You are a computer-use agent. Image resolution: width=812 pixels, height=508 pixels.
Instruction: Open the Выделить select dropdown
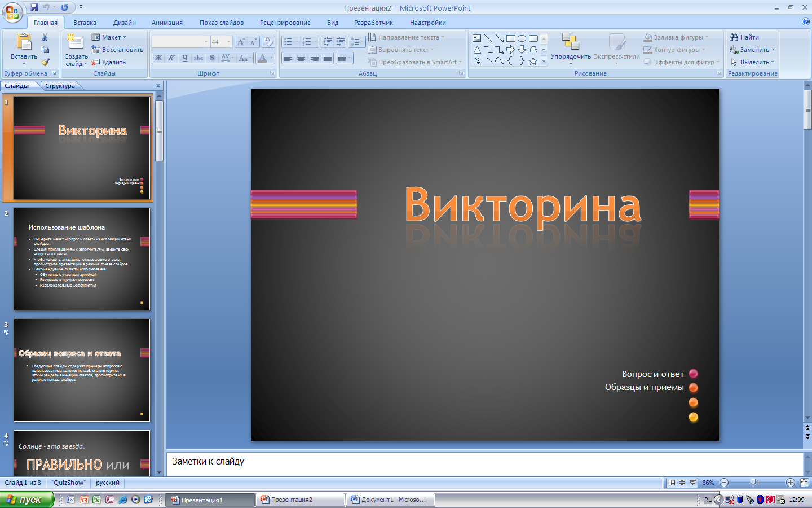click(x=753, y=62)
